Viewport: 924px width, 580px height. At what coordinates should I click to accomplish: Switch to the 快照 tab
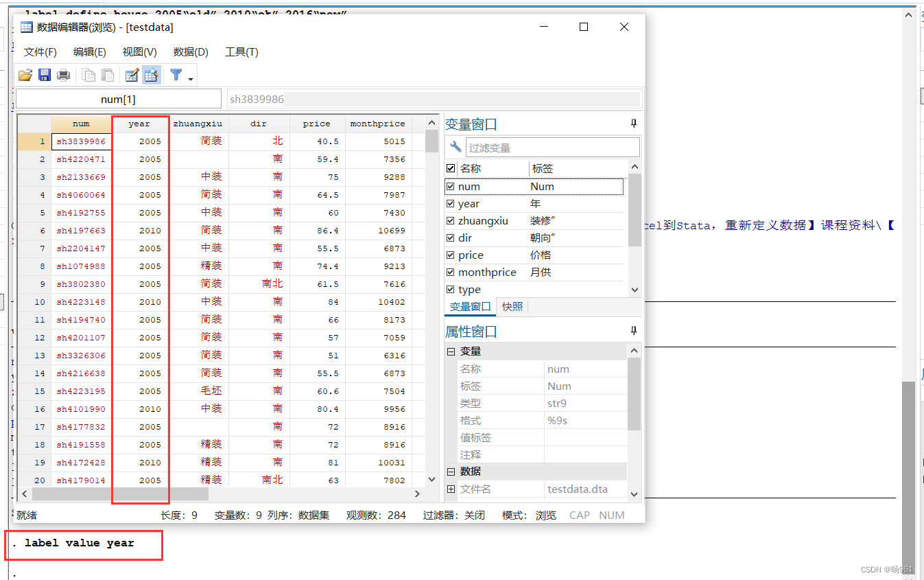pyautogui.click(x=512, y=306)
